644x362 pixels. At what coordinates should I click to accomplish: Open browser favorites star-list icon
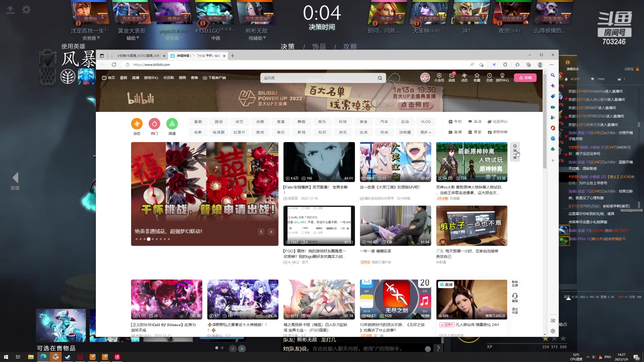tap(517, 65)
